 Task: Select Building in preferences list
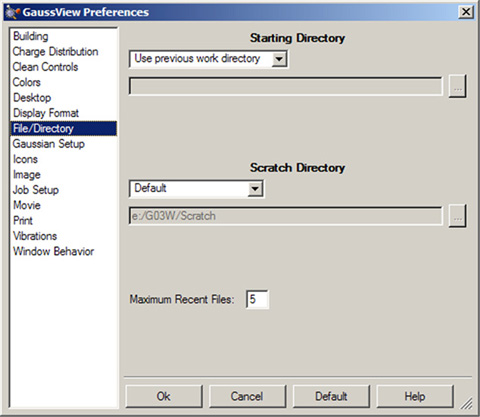pos(31,36)
